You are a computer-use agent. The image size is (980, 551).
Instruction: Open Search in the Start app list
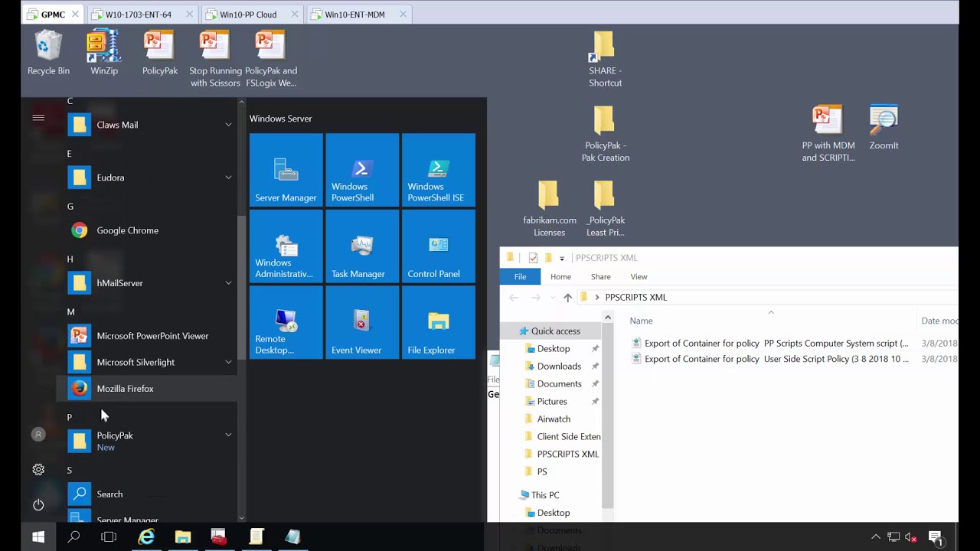(147, 494)
